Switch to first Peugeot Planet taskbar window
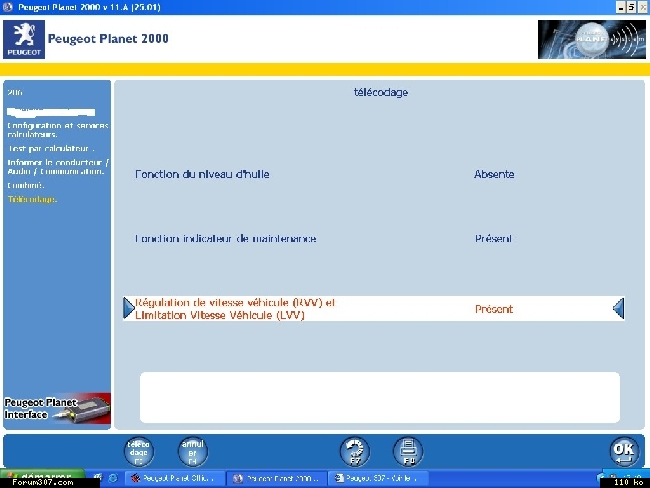The image size is (650, 488). [x=173, y=478]
